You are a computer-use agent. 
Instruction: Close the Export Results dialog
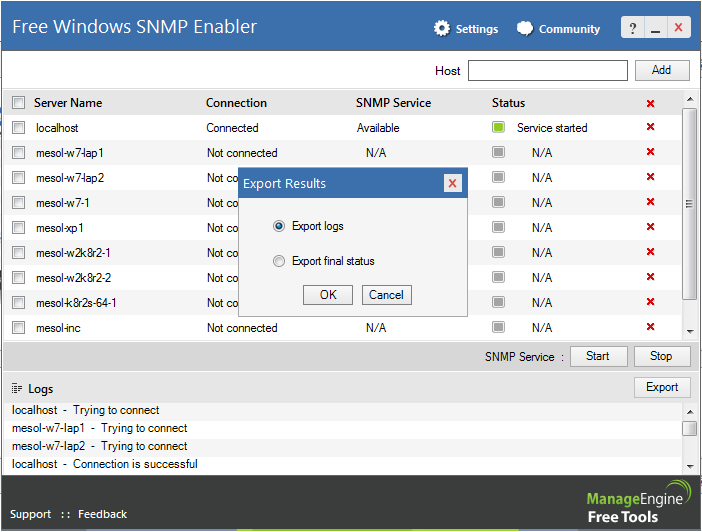[453, 183]
